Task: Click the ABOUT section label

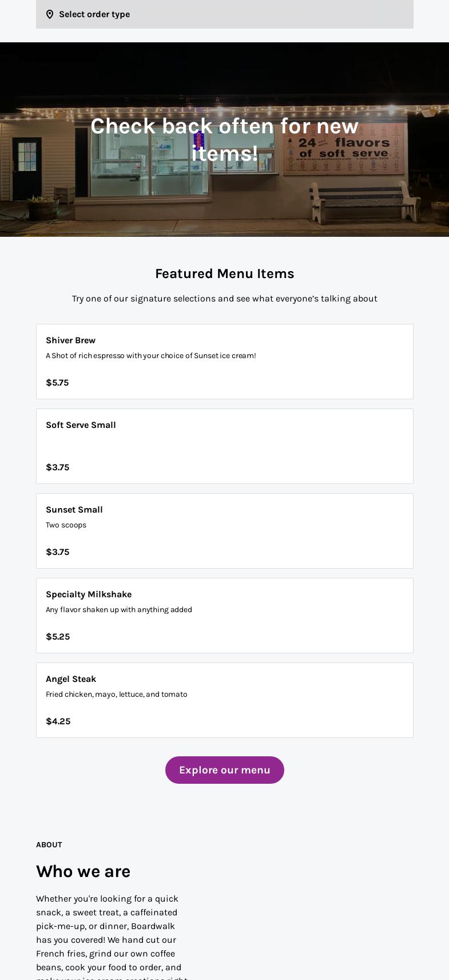Action: pyautogui.click(x=49, y=845)
